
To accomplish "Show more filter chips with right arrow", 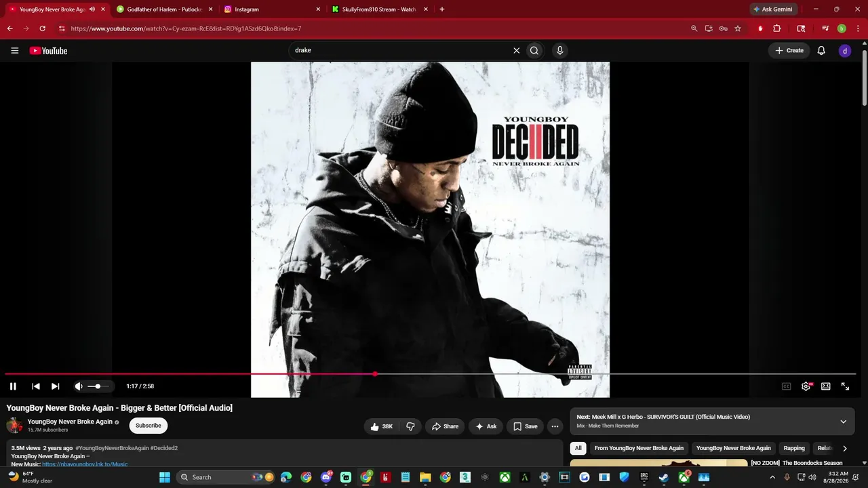I will [x=845, y=448].
